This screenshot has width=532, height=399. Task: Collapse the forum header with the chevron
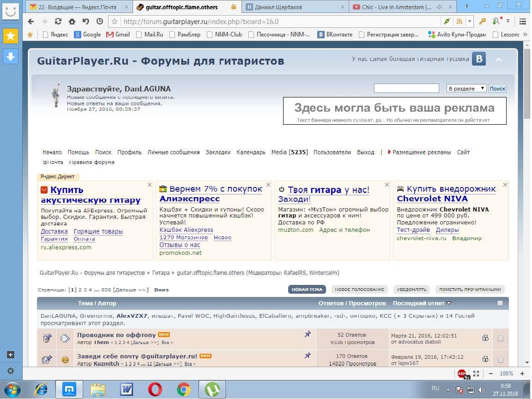click(x=499, y=60)
